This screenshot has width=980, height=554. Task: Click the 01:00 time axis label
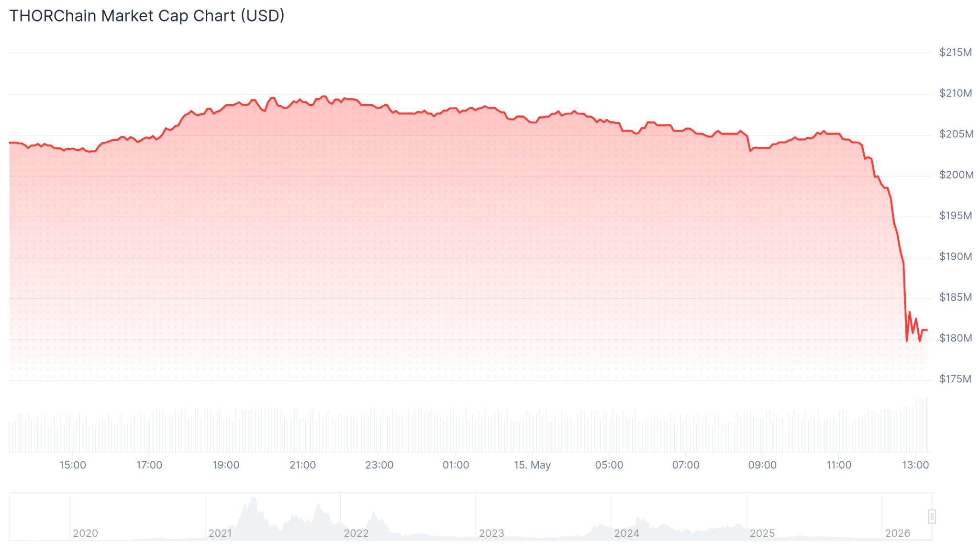(x=456, y=465)
